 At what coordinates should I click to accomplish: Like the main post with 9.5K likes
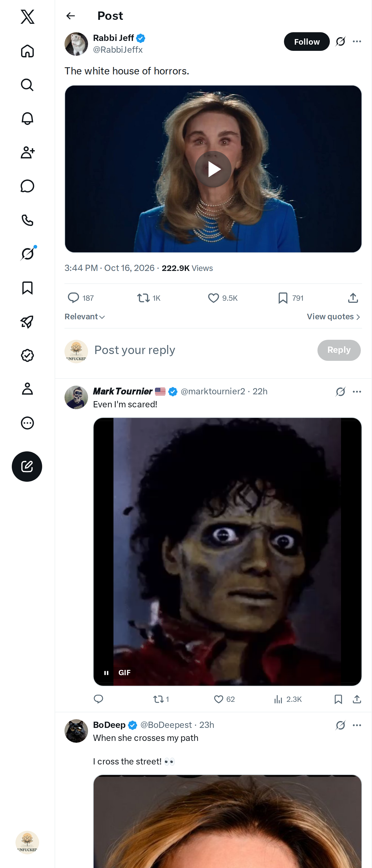223,298
